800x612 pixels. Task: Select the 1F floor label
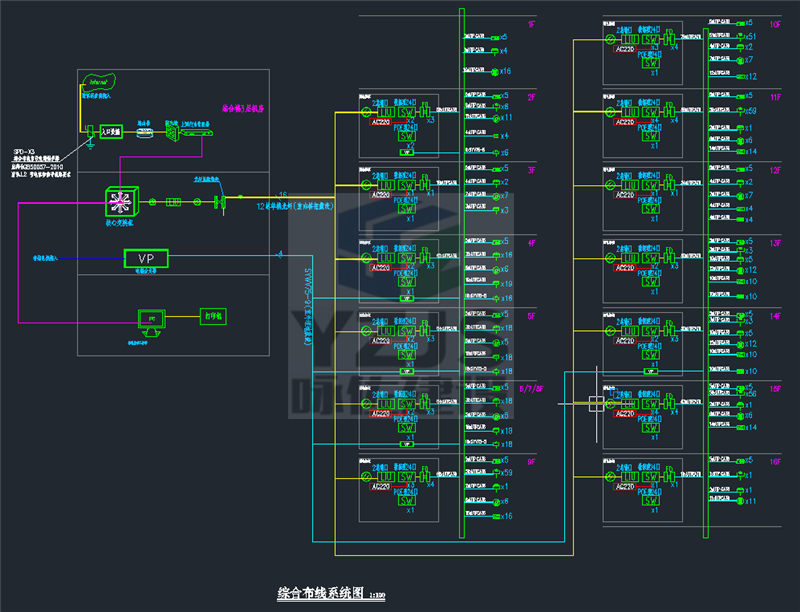pos(532,24)
